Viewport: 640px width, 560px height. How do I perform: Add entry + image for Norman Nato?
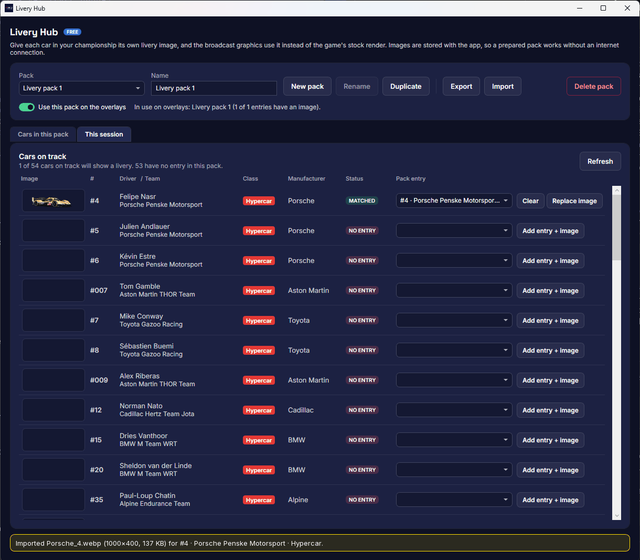tap(550, 410)
